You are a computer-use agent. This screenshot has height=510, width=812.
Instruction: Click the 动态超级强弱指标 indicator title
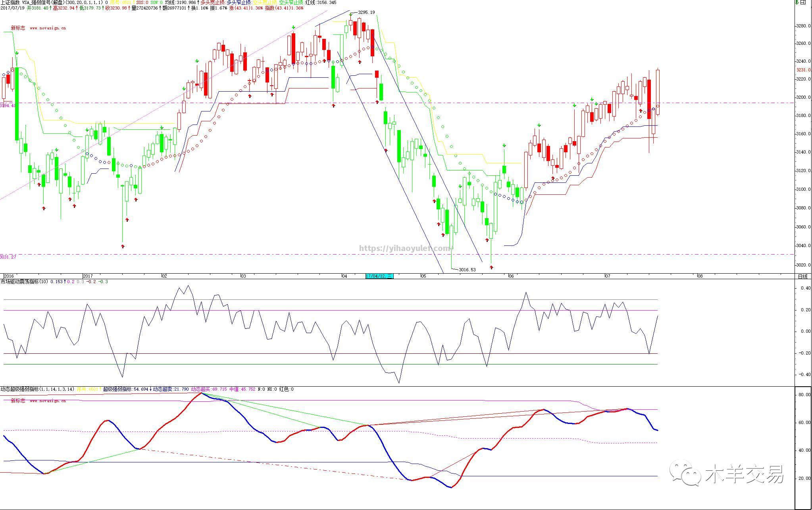coord(19,389)
